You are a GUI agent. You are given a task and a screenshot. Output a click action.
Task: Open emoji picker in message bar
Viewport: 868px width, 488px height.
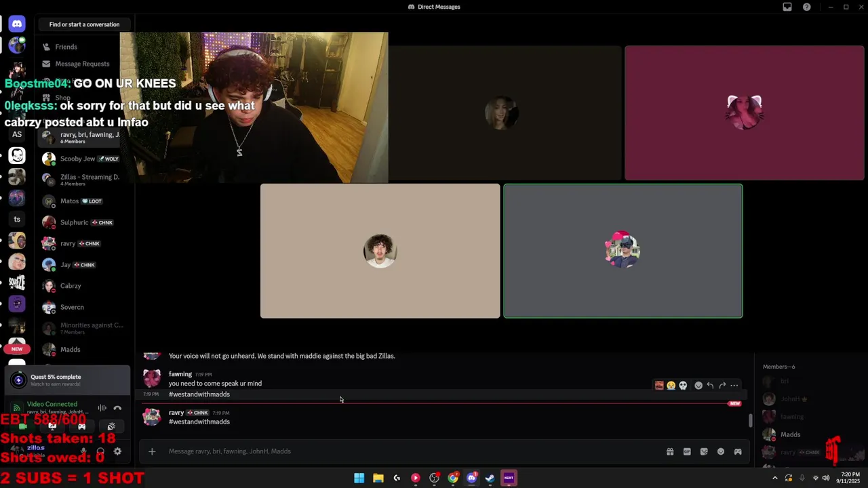click(721, 451)
